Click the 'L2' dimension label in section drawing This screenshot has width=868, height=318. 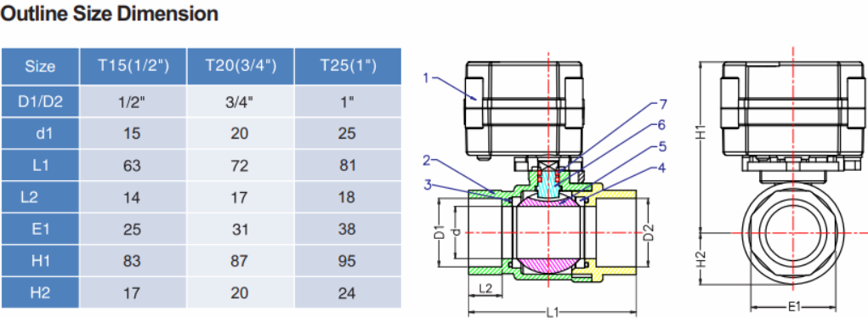pos(485,288)
